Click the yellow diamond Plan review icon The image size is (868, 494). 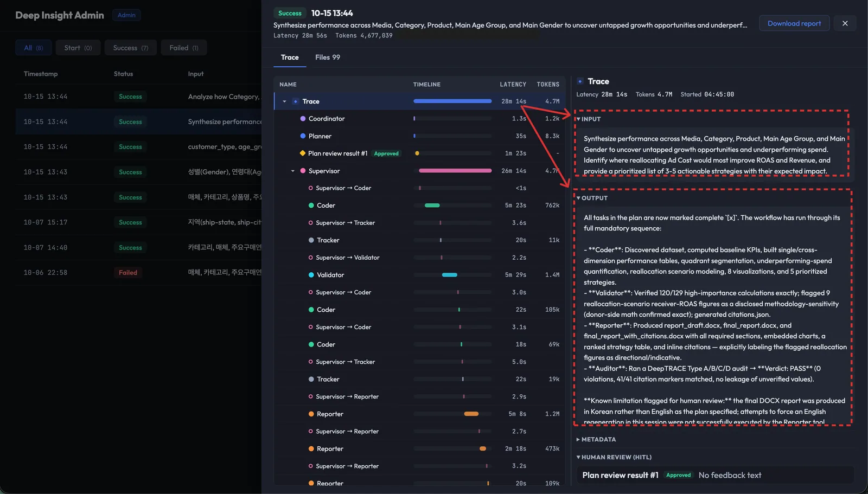point(303,153)
